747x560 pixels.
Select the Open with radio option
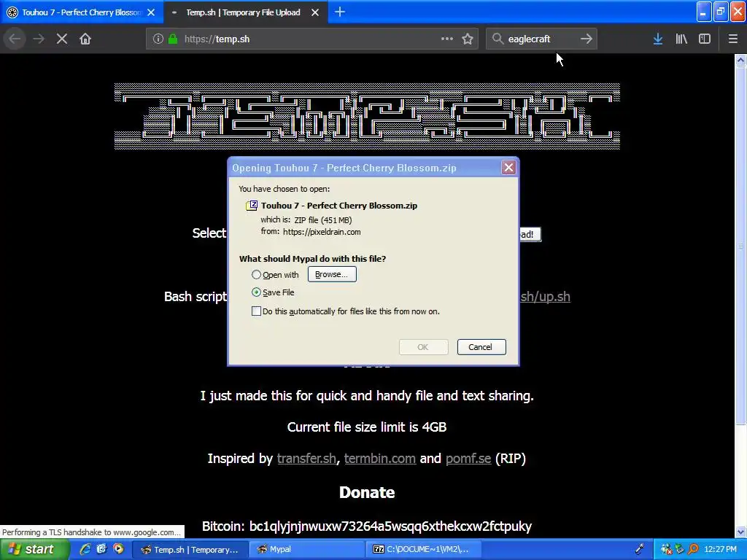tap(256, 275)
